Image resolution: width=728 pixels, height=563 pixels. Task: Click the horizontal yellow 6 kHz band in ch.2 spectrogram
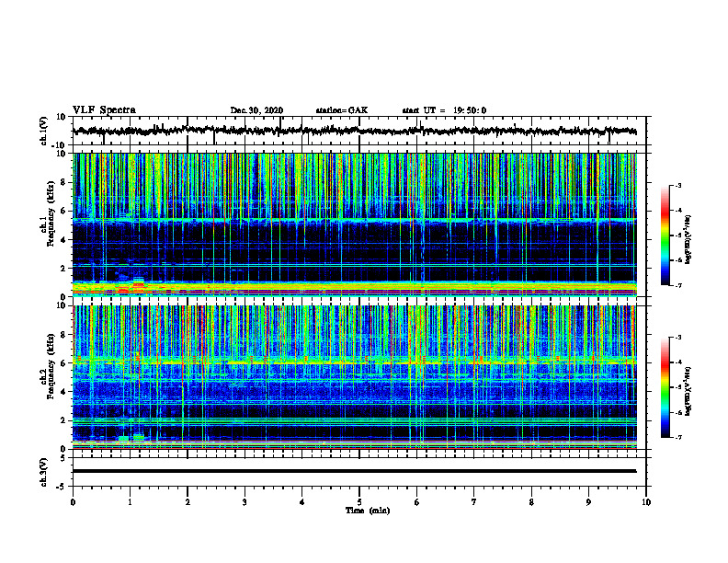(355, 362)
